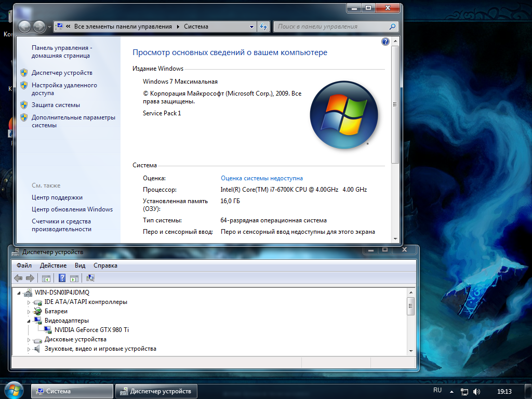Expand 'Звуковые, видео и игровые устройства' arrow
This screenshot has width=532, height=399.
pyautogui.click(x=29, y=349)
